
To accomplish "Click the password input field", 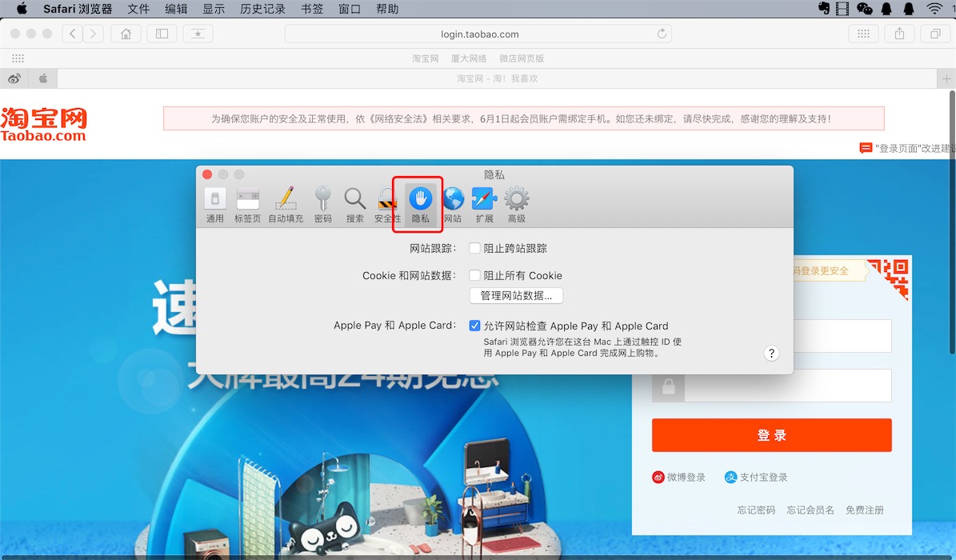I will [788, 386].
